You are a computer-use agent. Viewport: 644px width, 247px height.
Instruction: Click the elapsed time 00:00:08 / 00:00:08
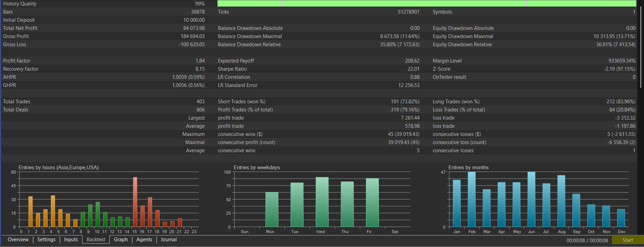[x=587, y=240]
